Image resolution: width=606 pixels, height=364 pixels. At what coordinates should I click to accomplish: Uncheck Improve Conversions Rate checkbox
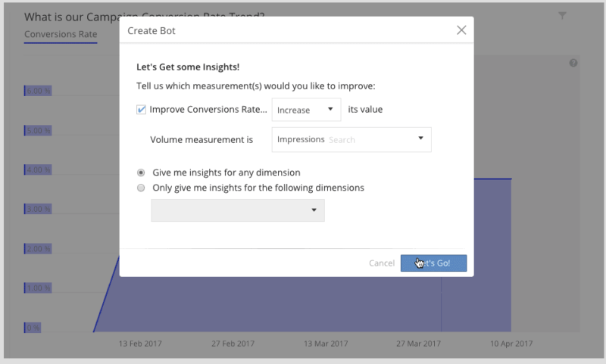(x=141, y=110)
